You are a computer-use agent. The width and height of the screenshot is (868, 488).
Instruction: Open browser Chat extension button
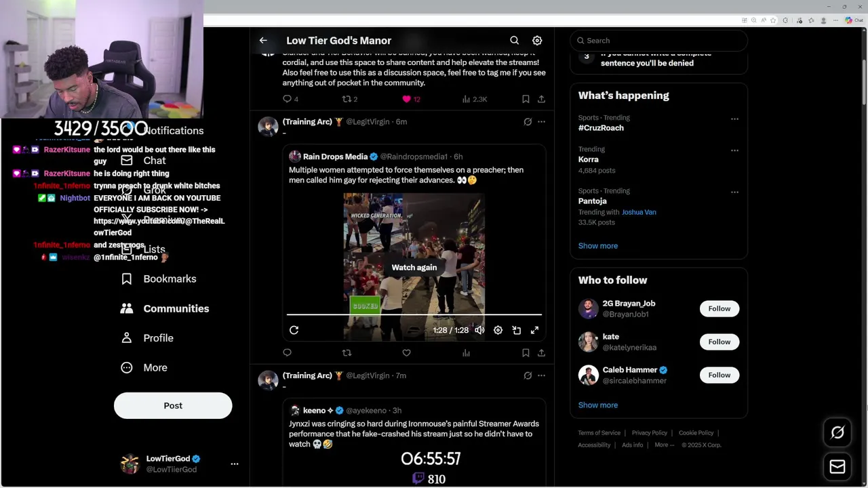853,20
